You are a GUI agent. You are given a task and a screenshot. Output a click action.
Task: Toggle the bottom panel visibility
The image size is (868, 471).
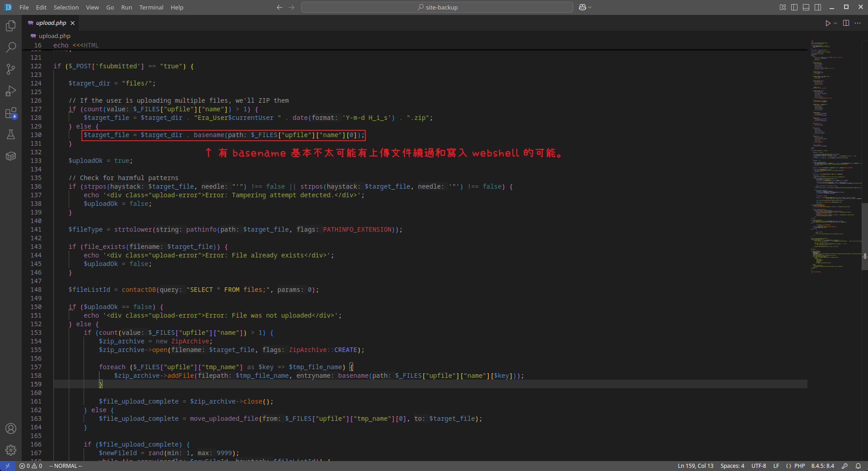[806, 7]
